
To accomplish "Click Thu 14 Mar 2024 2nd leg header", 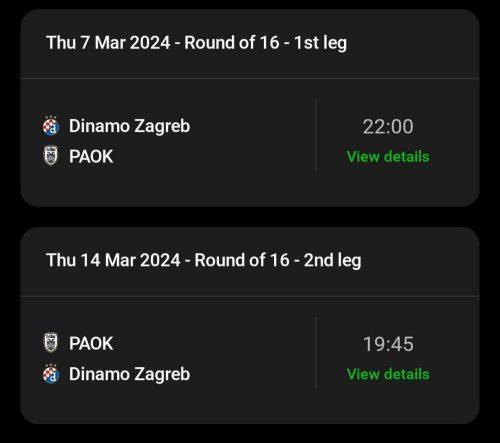I will pyautogui.click(x=204, y=260).
